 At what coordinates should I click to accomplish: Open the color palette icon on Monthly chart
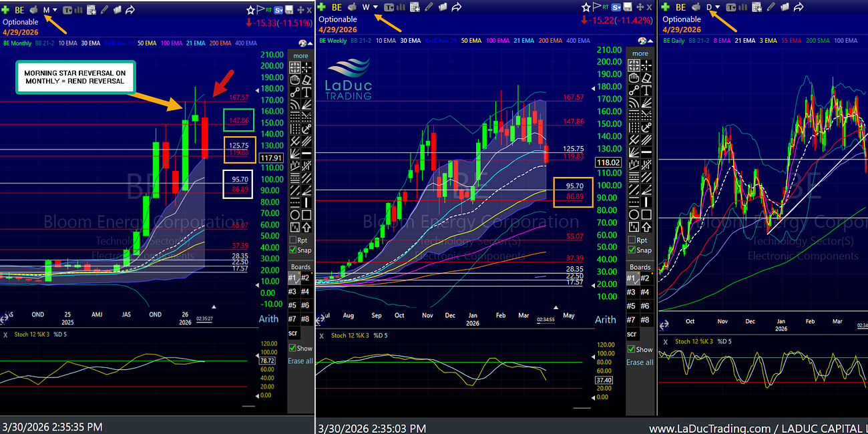(302, 43)
